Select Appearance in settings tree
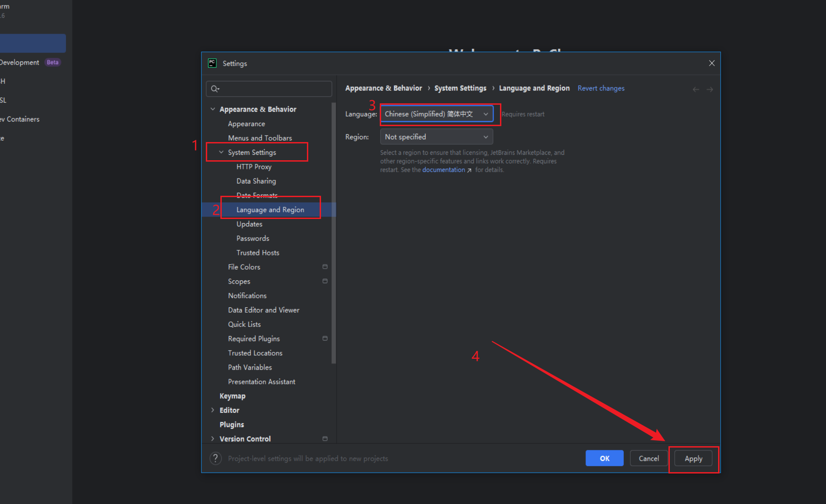The width and height of the screenshot is (826, 504). 246,124
